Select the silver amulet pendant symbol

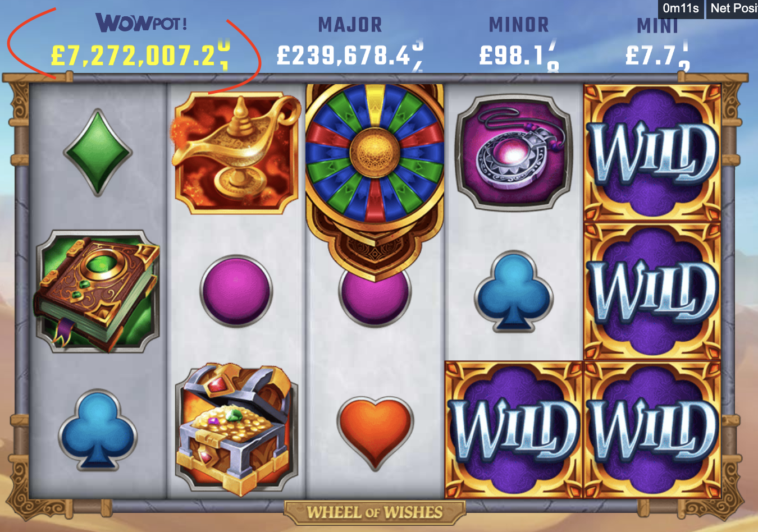[x=513, y=153]
